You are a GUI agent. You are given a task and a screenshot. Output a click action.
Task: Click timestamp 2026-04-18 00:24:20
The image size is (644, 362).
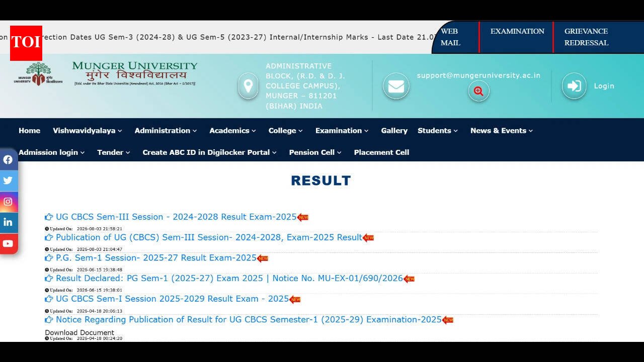pyautogui.click(x=99, y=338)
